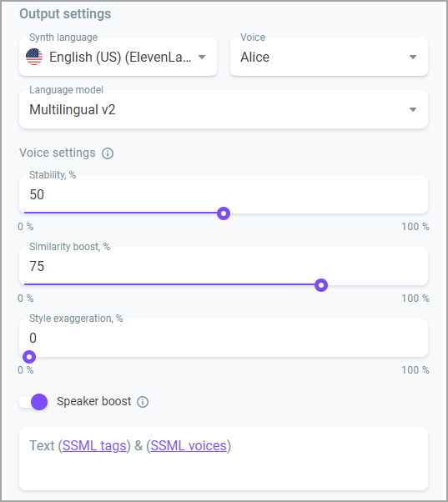The width and height of the screenshot is (448, 502).
Task: Click the US flag icon in Synth language
Action: pos(34,57)
